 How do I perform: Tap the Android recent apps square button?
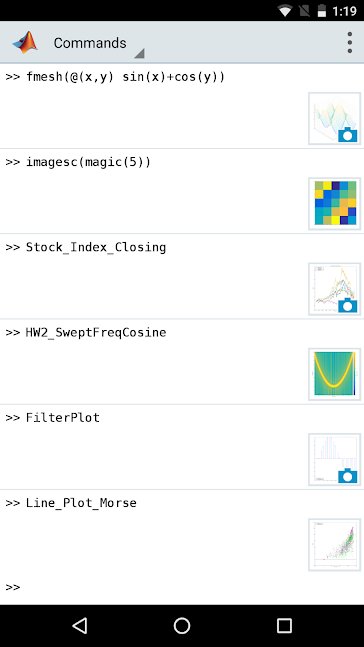coord(284,626)
